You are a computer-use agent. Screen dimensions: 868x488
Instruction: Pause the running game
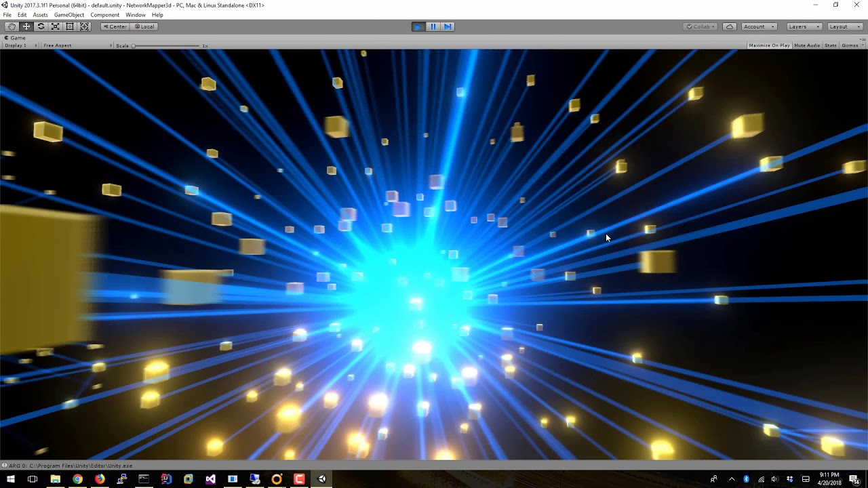point(433,26)
